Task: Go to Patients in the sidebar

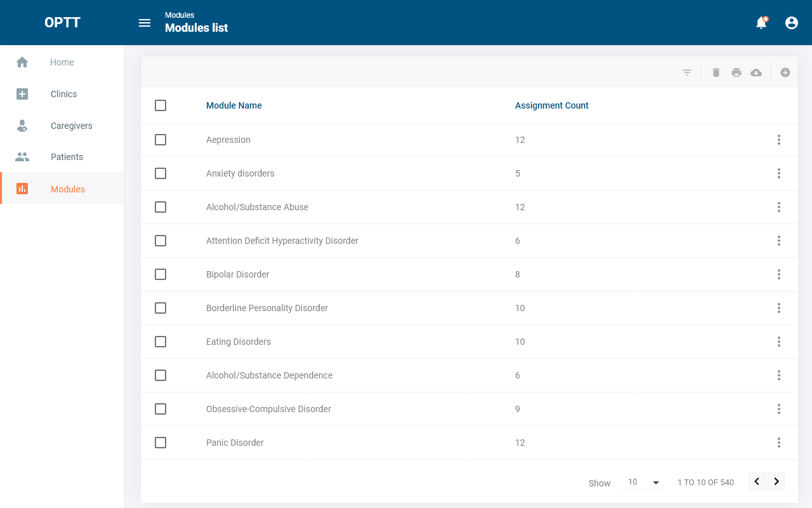Action: point(67,157)
